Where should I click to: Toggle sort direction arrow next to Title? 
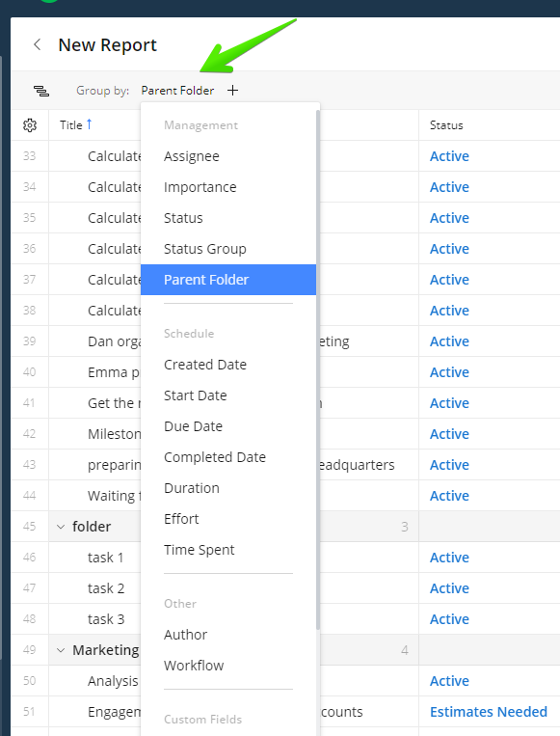[89, 124]
